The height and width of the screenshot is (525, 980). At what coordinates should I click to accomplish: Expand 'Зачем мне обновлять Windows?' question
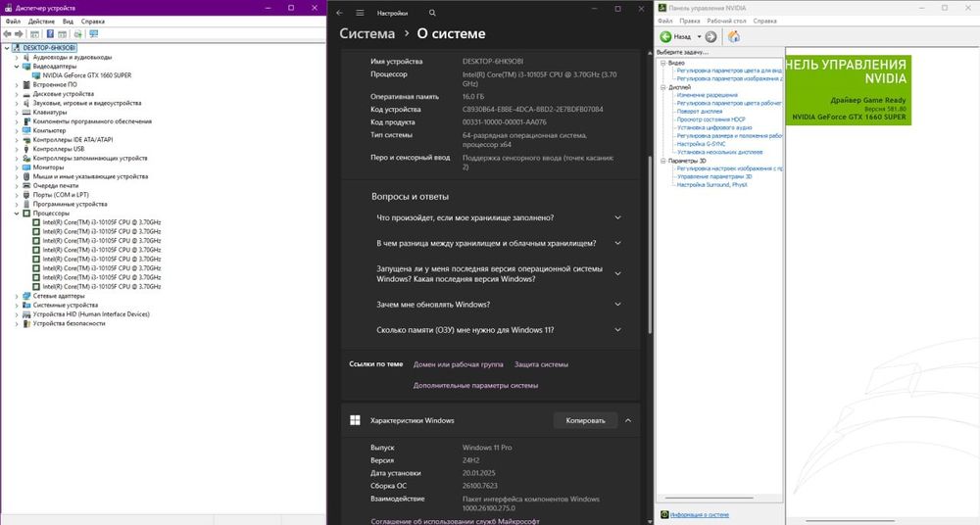tap(617, 305)
